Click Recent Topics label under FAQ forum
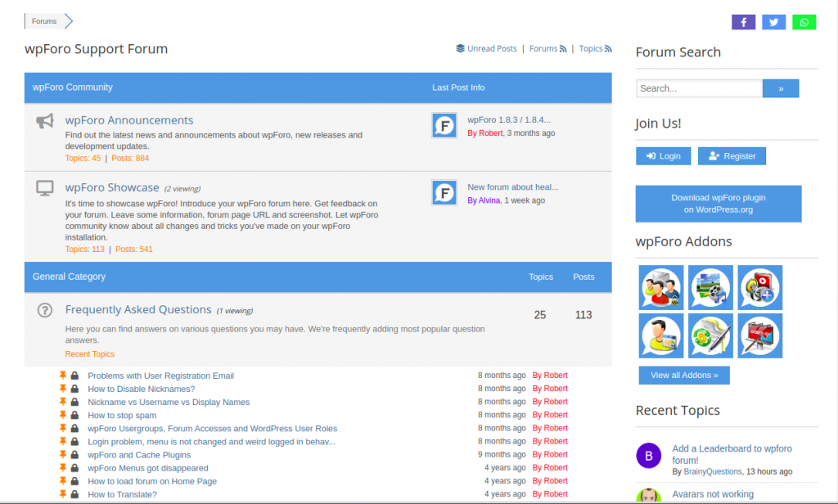This screenshot has height=504, width=838. (x=90, y=353)
